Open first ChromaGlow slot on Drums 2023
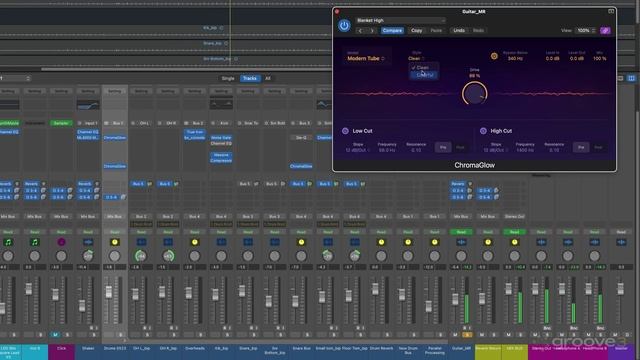Screen dimensions: 640x360 pos(115,138)
